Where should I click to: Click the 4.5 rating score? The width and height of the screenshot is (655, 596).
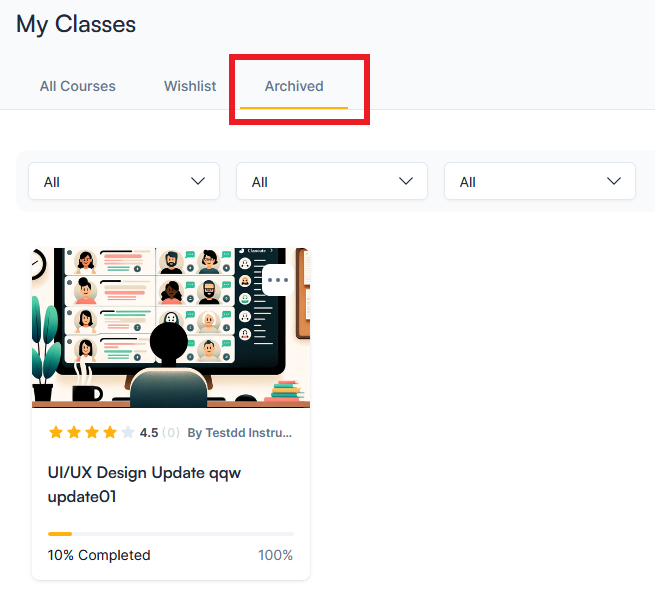pyautogui.click(x=149, y=433)
